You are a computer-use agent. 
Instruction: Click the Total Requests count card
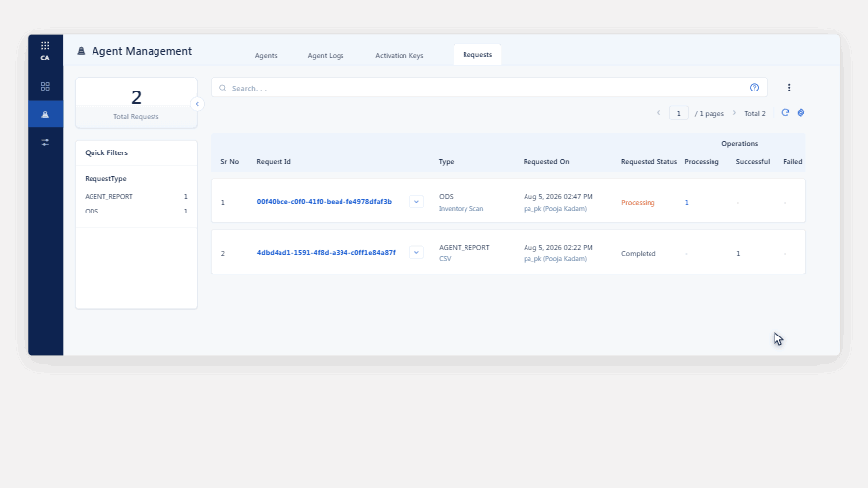point(136,103)
